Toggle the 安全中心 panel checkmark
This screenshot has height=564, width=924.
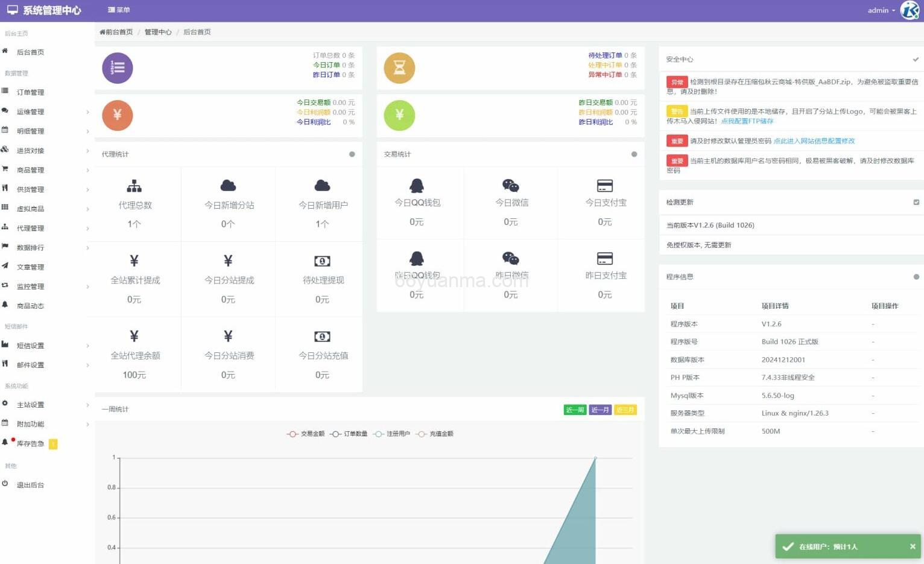(x=916, y=59)
